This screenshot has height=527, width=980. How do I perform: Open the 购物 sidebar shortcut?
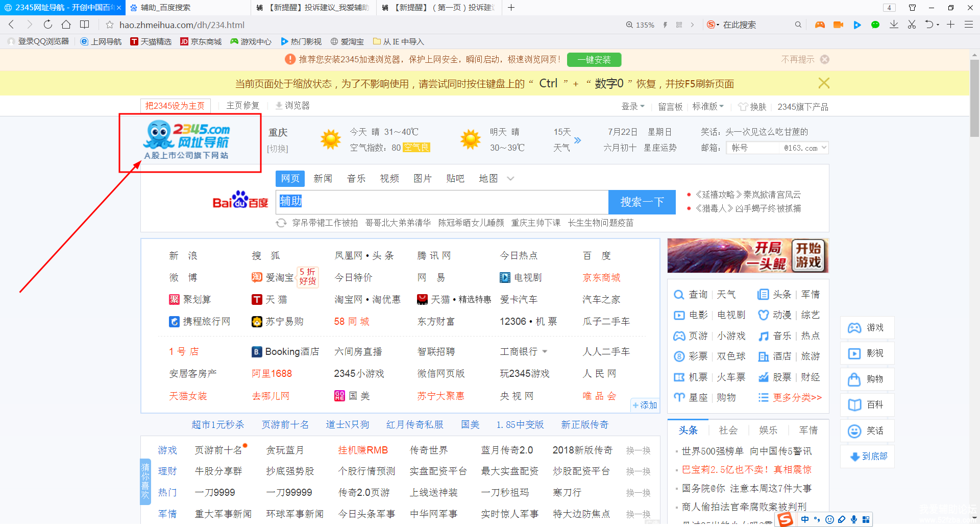[x=867, y=379]
